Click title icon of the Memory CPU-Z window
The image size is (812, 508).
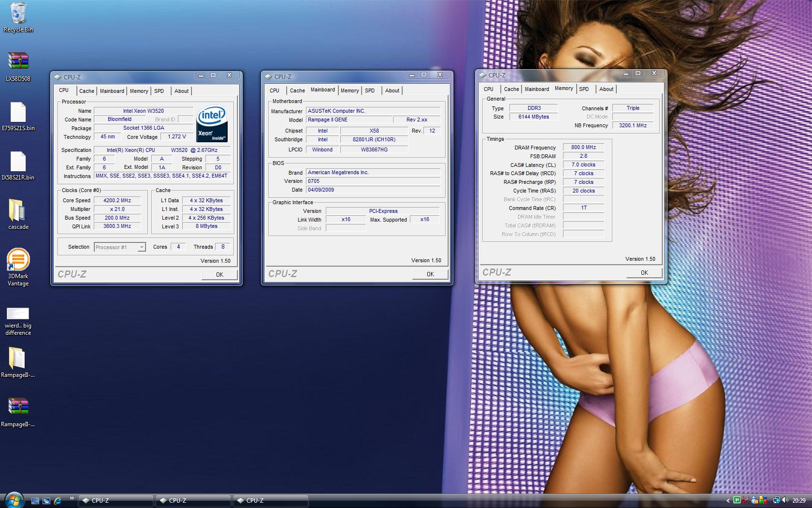[x=483, y=75]
